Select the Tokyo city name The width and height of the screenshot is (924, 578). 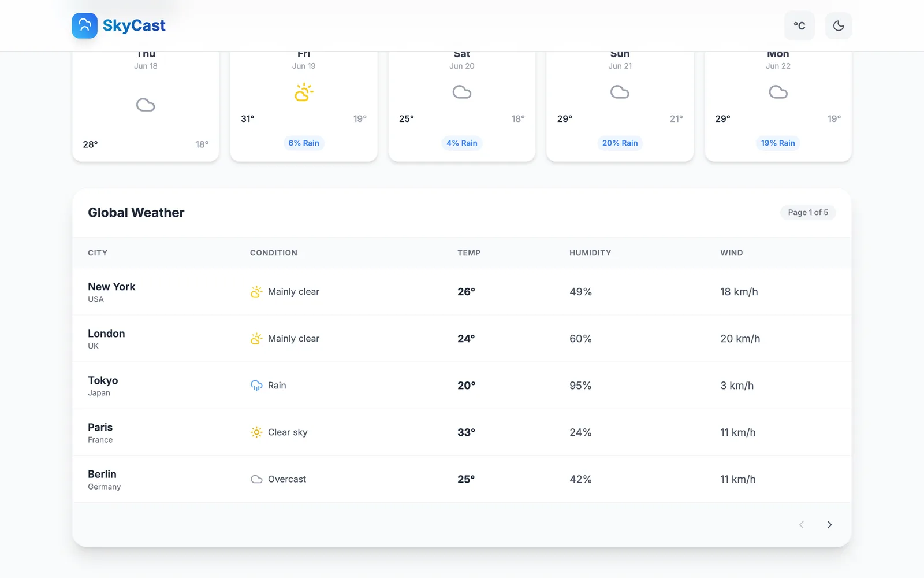[103, 380]
